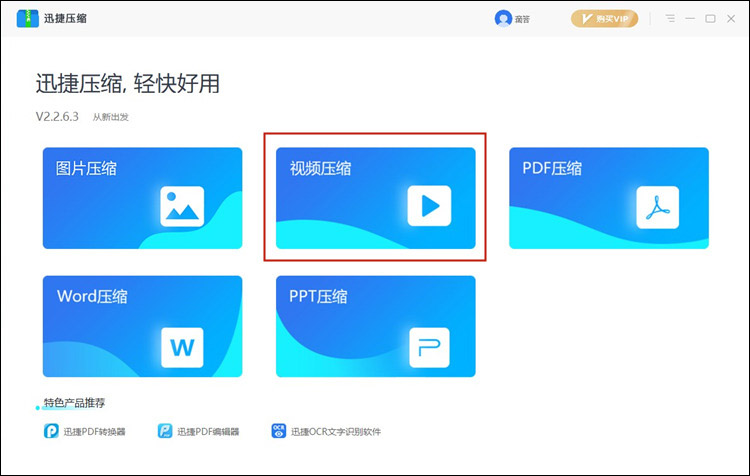This screenshot has width=750, height=476.
Task: Maximize the 迅捷压缩 window
Action: [x=710, y=18]
